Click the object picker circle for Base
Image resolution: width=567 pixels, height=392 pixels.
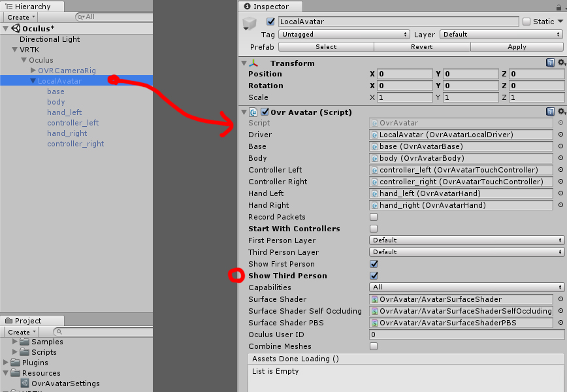pos(560,146)
